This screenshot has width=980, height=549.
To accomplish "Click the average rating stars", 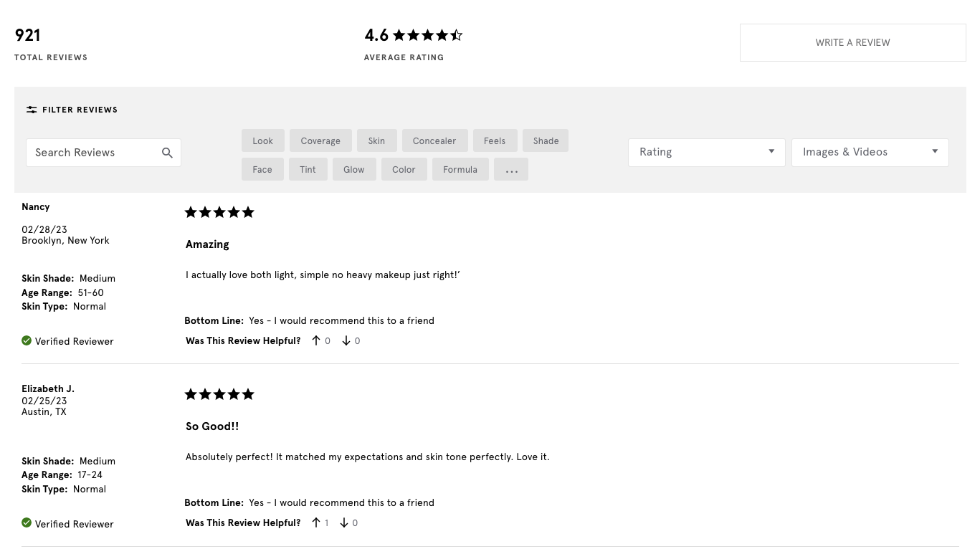I will click(x=427, y=35).
